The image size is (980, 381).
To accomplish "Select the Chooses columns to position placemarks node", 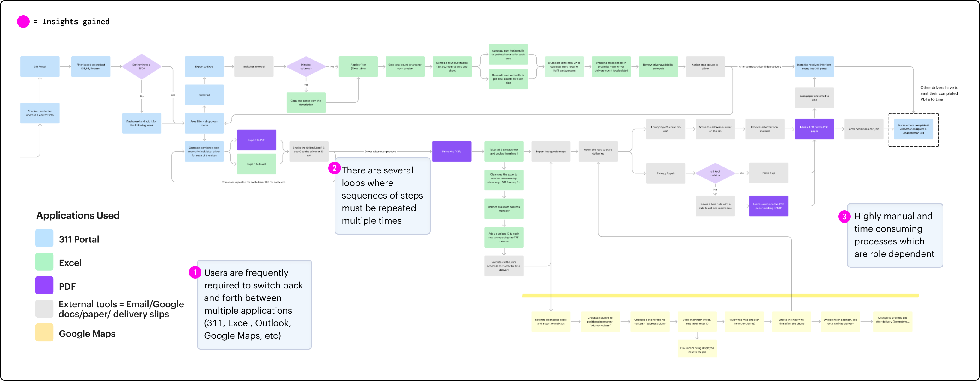I will click(600, 322).
